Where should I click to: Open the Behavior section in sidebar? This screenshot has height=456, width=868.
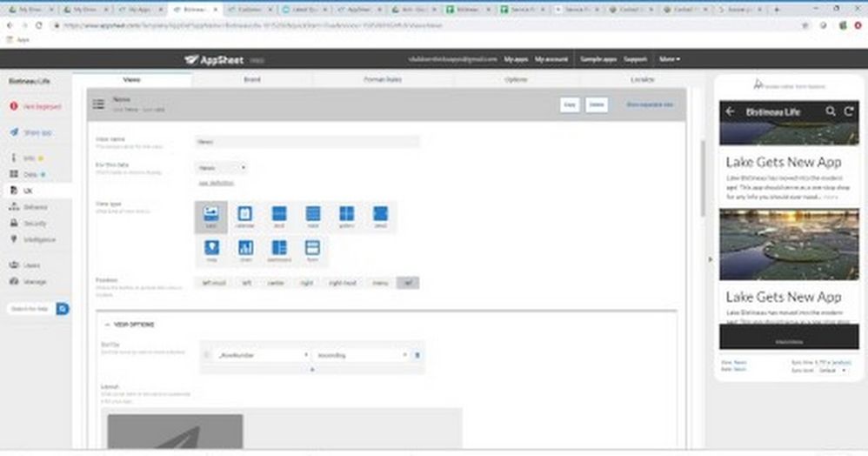click(35, 207)
